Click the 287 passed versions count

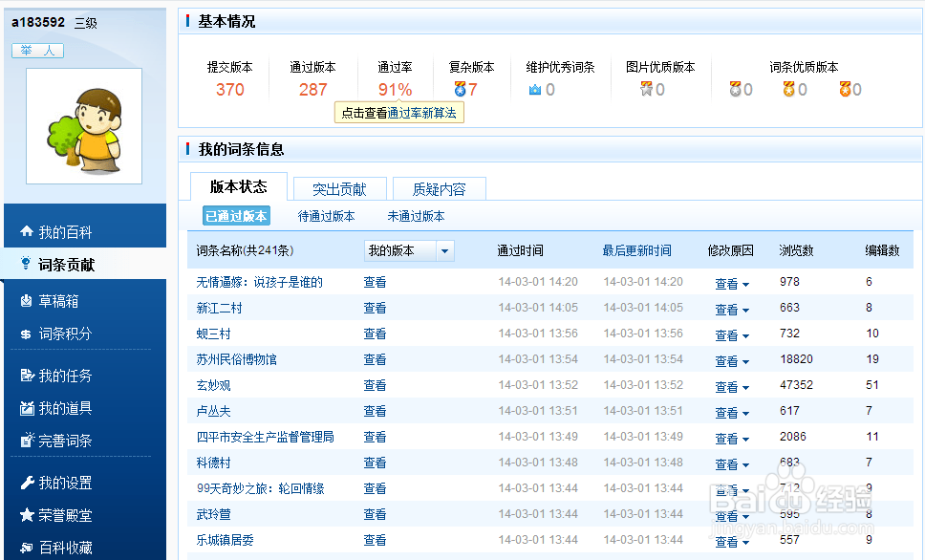click(312, 90)
